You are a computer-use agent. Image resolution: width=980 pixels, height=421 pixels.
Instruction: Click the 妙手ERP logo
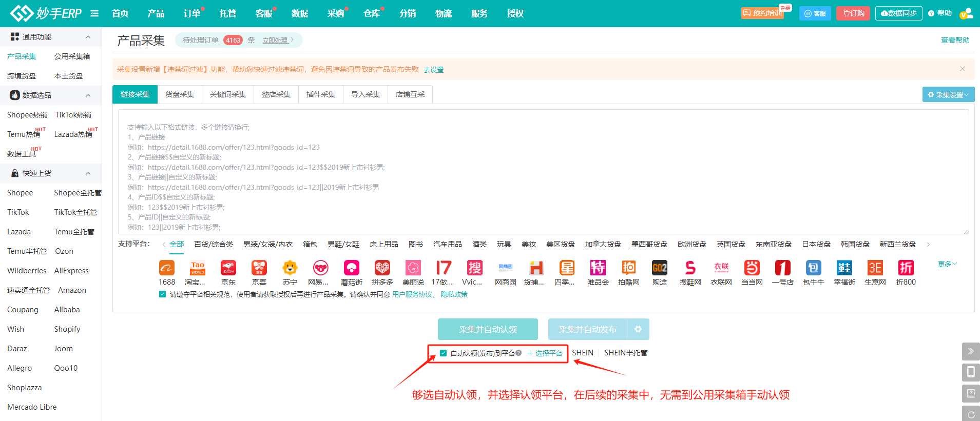46,13
